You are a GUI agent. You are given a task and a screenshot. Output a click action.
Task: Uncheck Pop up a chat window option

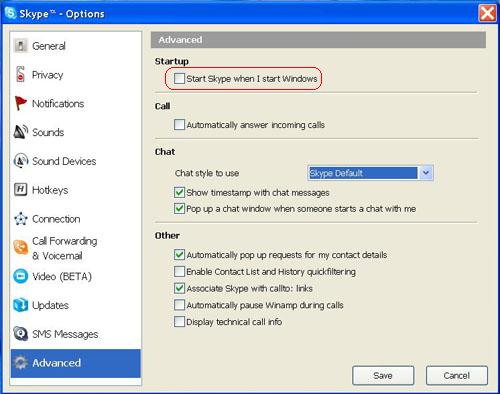[x=179, y=209]
